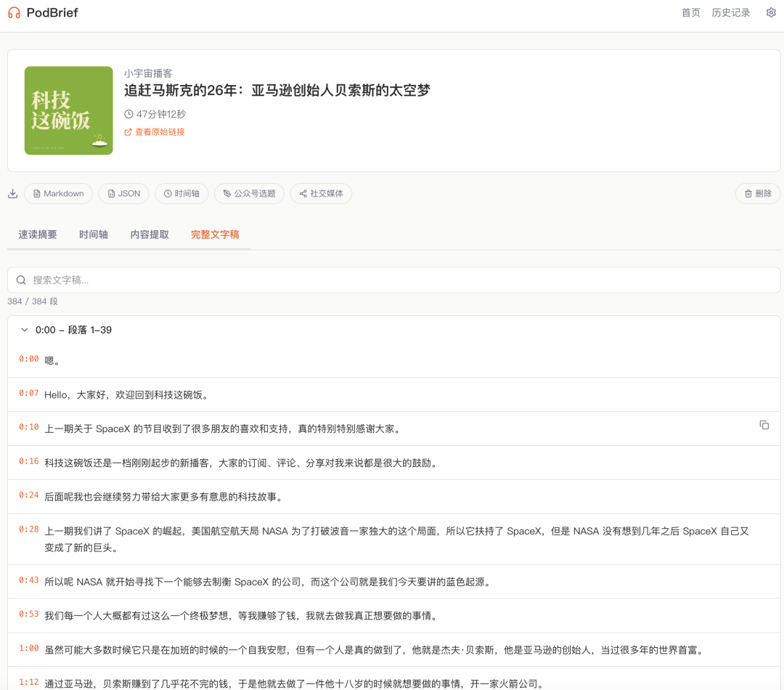The height and width of the screenshot is (690, 784).
Task: Click the episode title 追赶马斯克的26年
Action: (x=277, y=91)
